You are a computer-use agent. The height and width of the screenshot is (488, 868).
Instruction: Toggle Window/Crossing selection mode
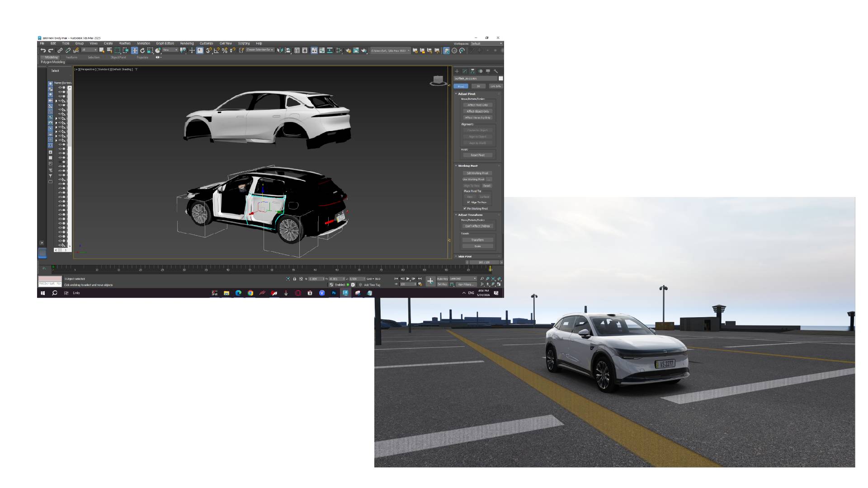[x=126, y=50]
